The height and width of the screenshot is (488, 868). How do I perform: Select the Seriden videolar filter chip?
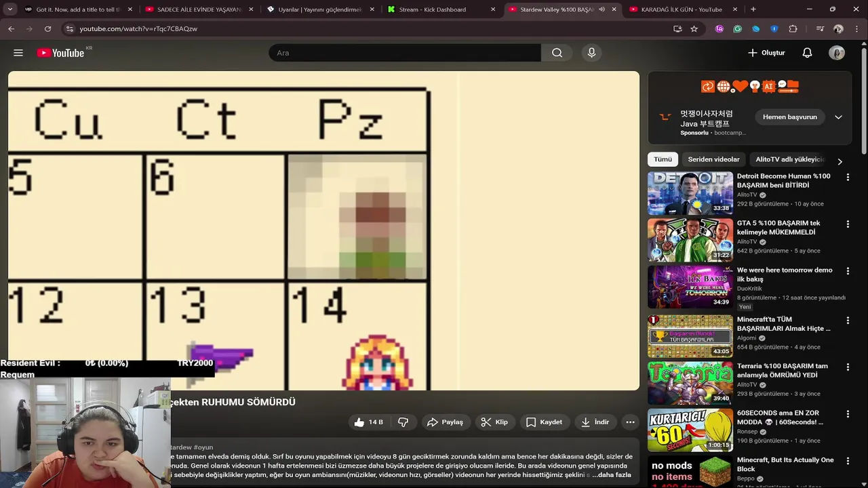tap(713, 159)
